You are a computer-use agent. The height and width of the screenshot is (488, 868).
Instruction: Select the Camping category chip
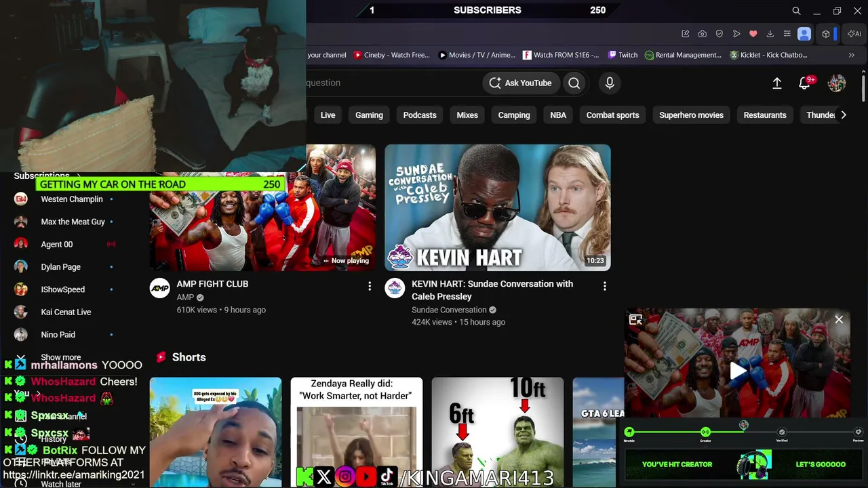pos(514,115)
